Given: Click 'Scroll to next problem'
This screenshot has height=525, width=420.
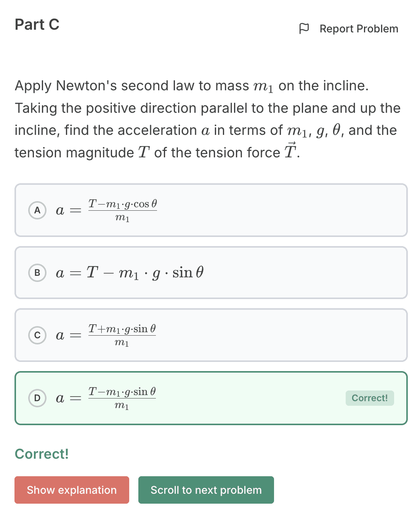Looking at the screenshot, I should coord(206,490).
